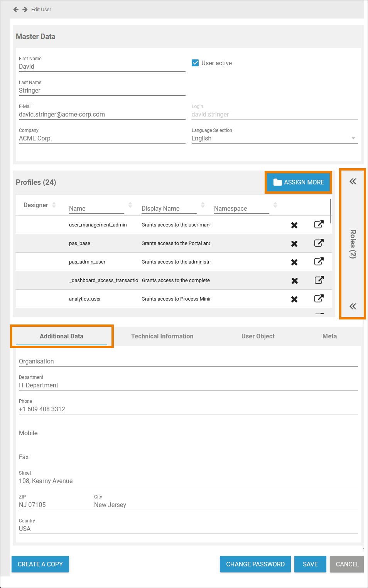
Task: Click the Organisation field
Action: click(188, 361)
